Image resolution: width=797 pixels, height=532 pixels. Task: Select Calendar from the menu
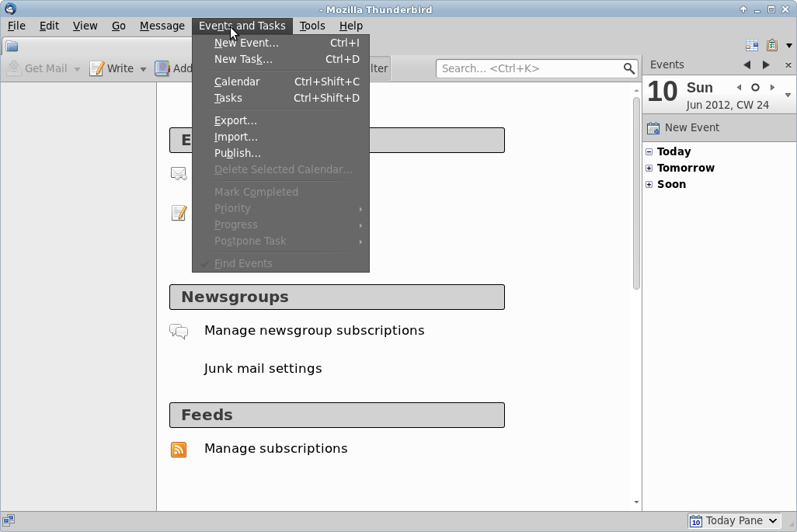click(x=280, y=82)
